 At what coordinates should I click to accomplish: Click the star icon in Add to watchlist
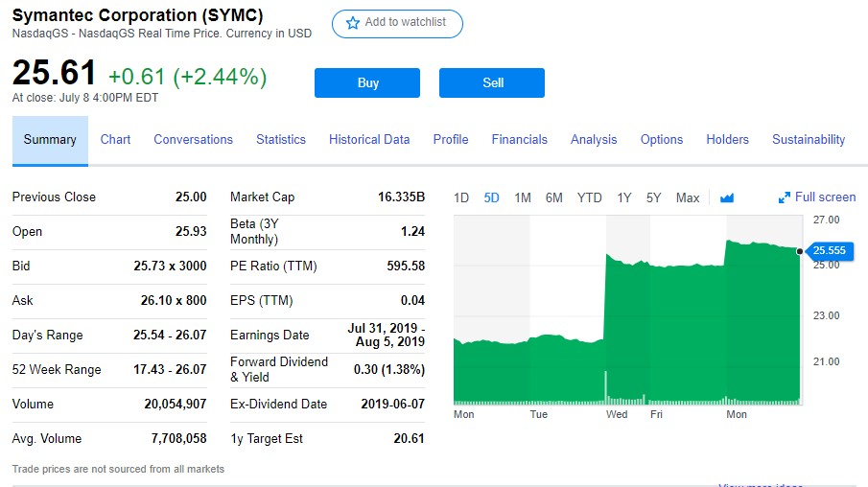pyautogui.click(x=353, y=23)
